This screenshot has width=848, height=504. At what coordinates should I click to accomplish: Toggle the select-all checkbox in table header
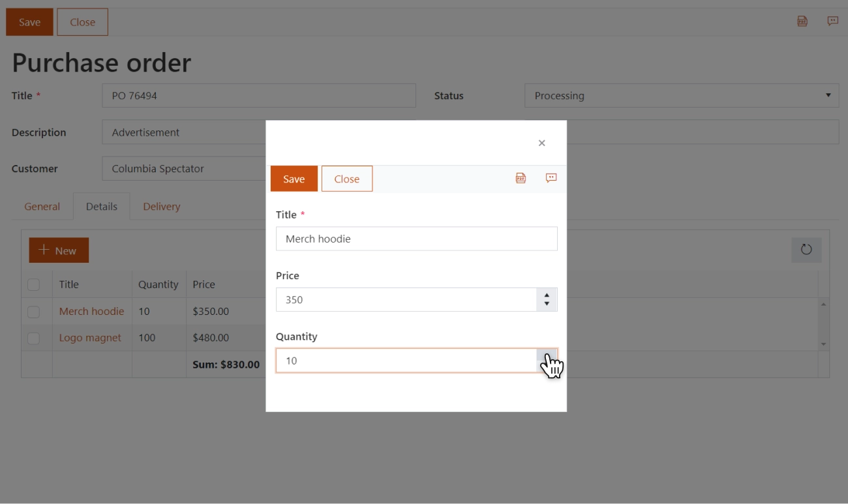33,284
